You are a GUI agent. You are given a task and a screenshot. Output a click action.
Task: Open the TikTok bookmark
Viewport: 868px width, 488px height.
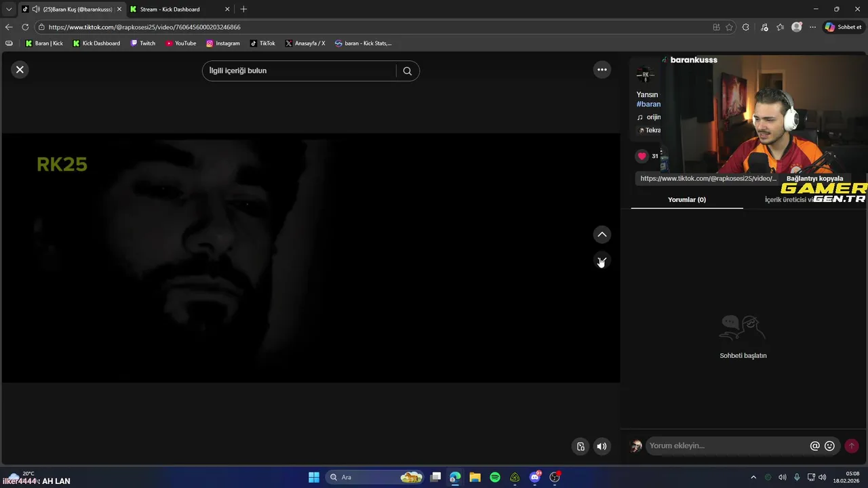tap(262, 43)
